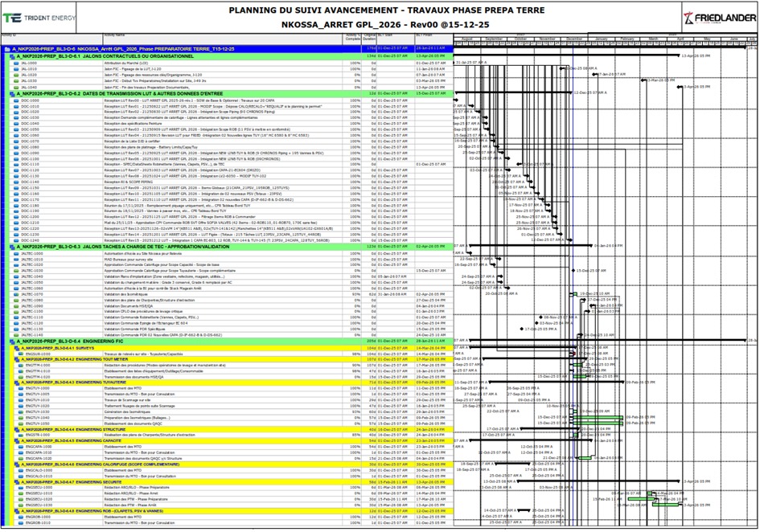Viewport: 760px width, 532px height.
Task: Click the January month in the timescale header
Action: pyautogui.click(x=601, y=39)
